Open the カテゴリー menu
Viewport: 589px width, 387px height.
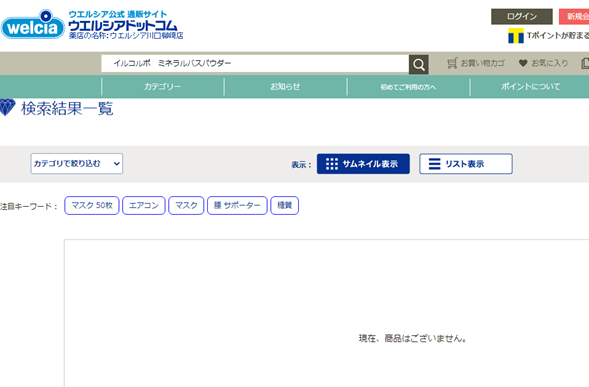coord(163,87)
